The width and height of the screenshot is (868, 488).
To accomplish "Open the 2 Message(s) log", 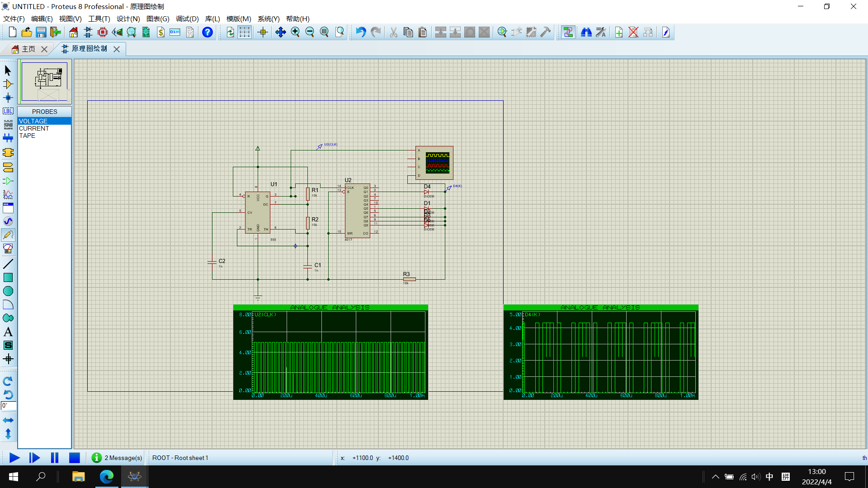I will click(117, 458).
